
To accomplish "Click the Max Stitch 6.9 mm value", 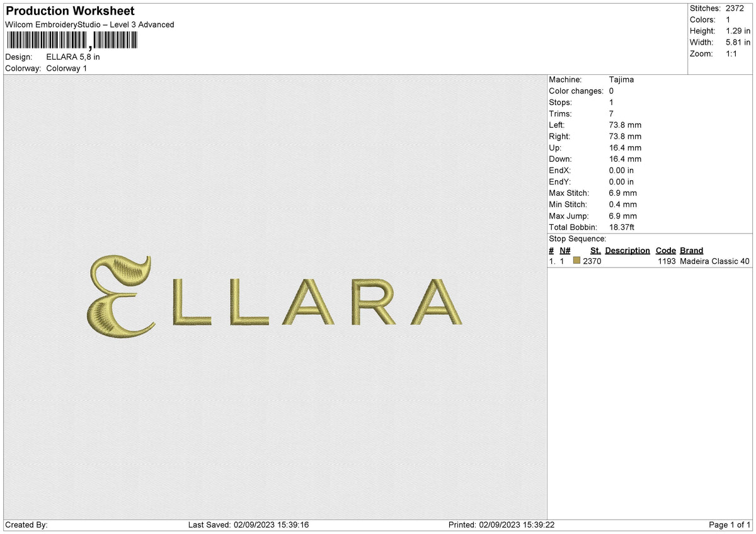I will coord(622,193).
